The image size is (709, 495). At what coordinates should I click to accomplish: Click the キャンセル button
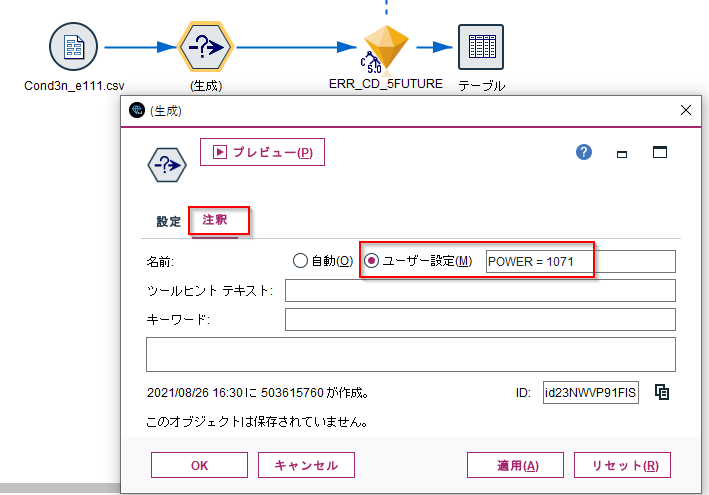pos(306,465)
